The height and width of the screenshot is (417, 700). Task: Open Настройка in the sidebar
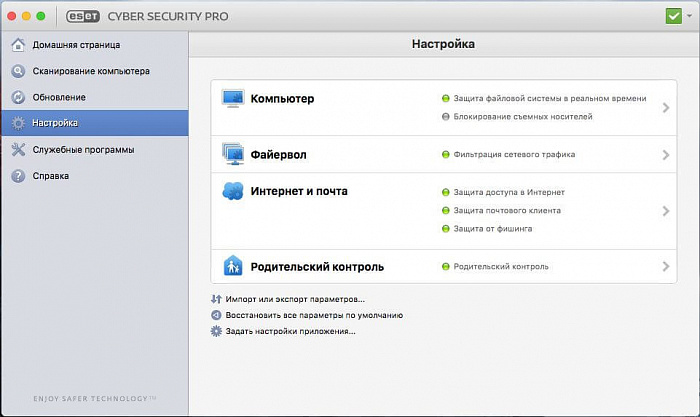point(55,123)
